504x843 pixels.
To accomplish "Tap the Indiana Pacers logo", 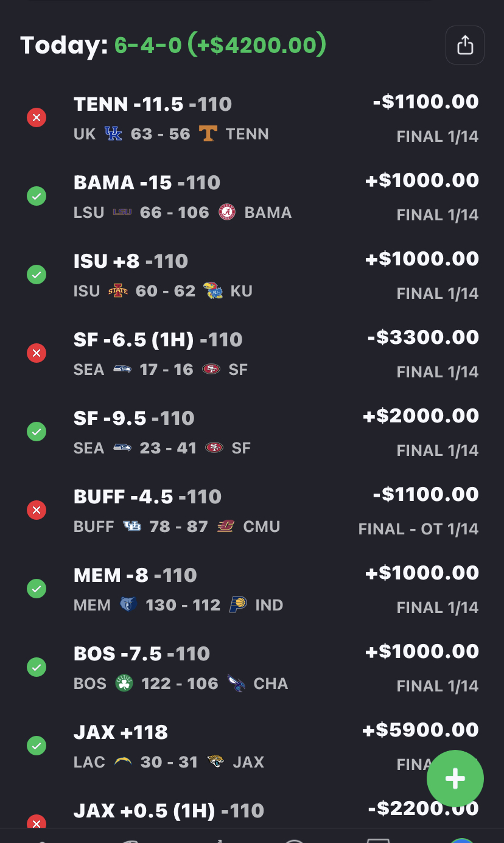I will click(x=238, y=605).
